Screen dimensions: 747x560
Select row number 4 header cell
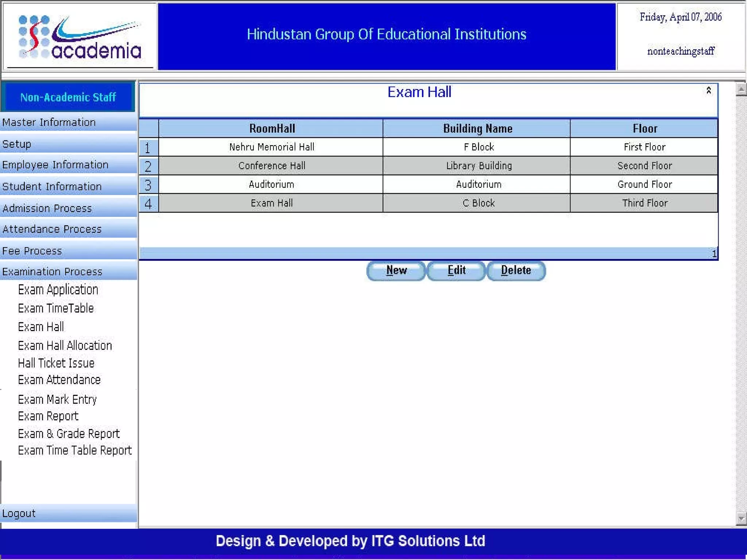[148, 203]
